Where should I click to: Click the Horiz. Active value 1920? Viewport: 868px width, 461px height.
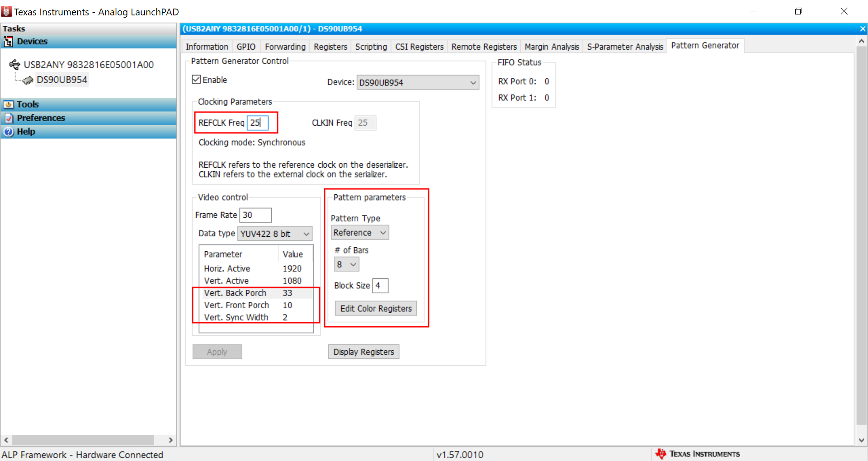pos(292,268)
